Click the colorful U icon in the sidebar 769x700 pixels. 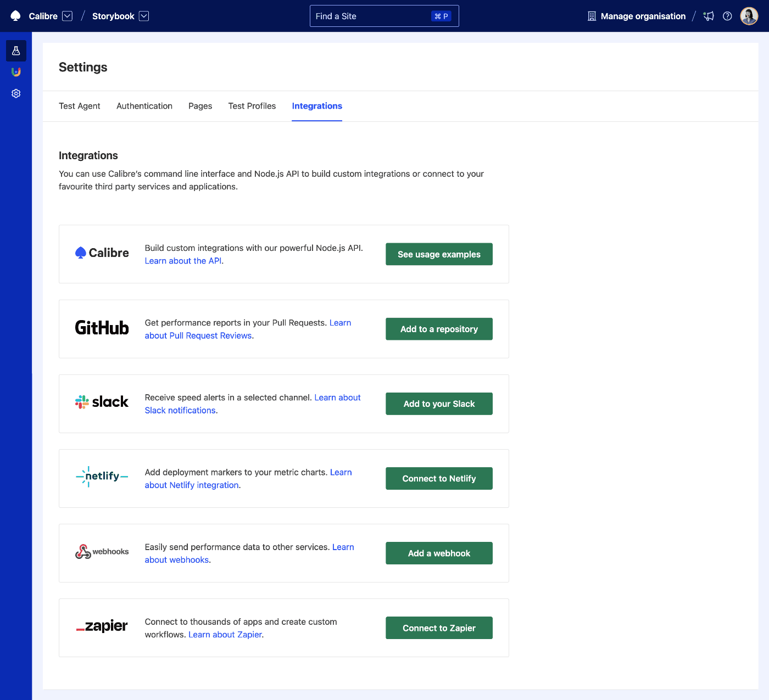[x=16, y=72]
